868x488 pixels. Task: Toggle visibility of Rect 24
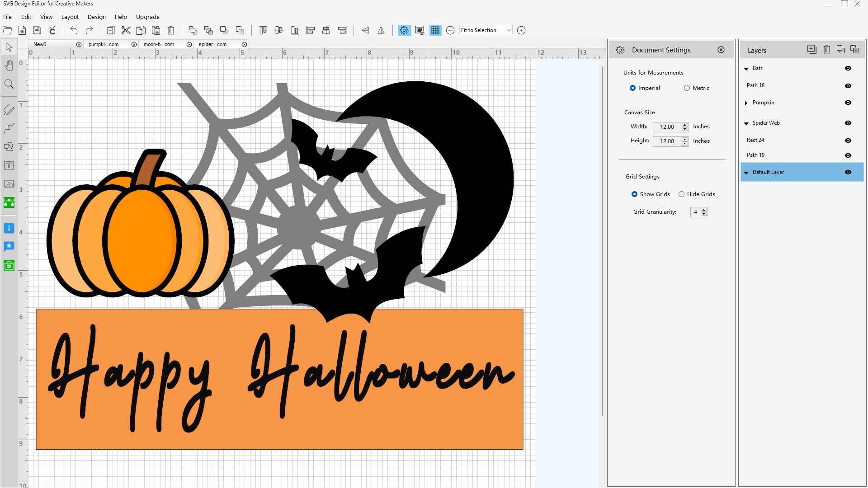pyautogui.click(x=848, y=141)
